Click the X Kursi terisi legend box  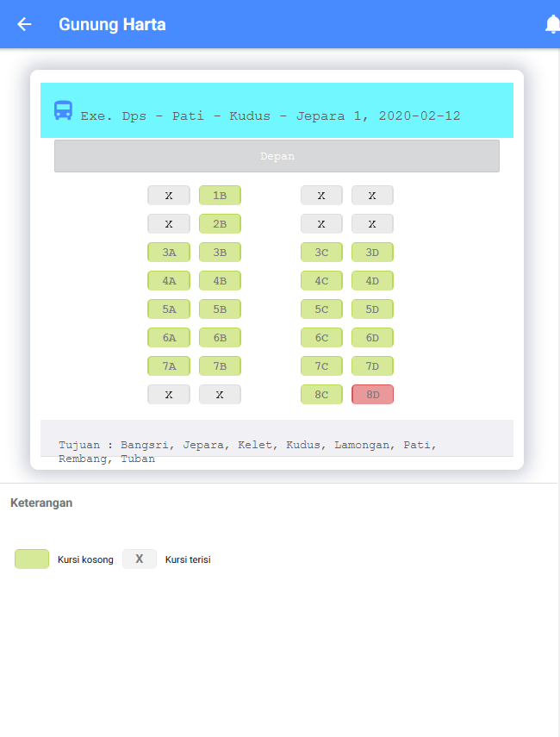[140, 559]
